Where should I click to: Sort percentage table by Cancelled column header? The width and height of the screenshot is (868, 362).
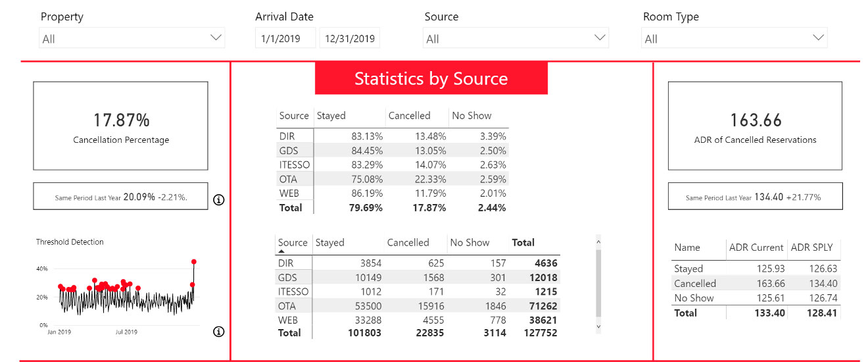coord(409,116)
